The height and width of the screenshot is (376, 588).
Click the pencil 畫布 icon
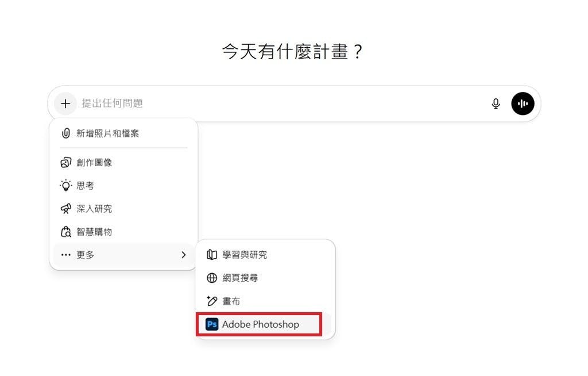(x=212, y=301)
